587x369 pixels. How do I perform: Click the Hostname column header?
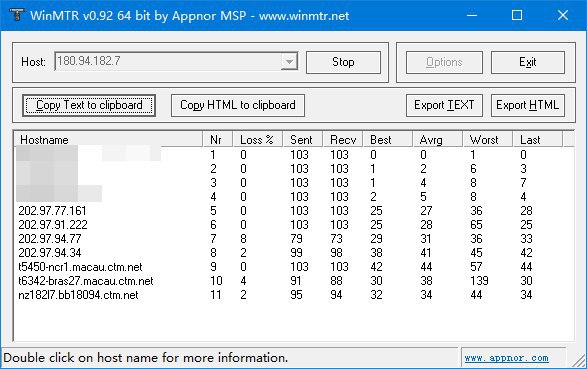click(x=108, y=140)
